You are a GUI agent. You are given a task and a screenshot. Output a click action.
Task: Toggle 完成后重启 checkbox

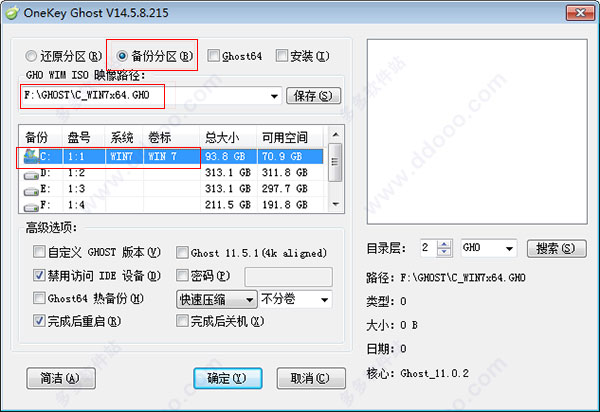(x=40, y=321)
